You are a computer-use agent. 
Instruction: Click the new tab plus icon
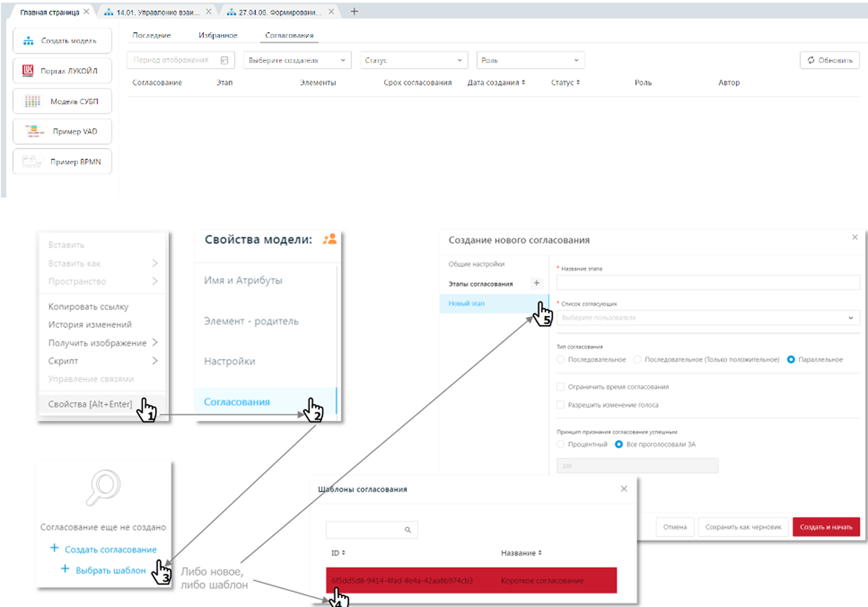click(x=354, y=12)
